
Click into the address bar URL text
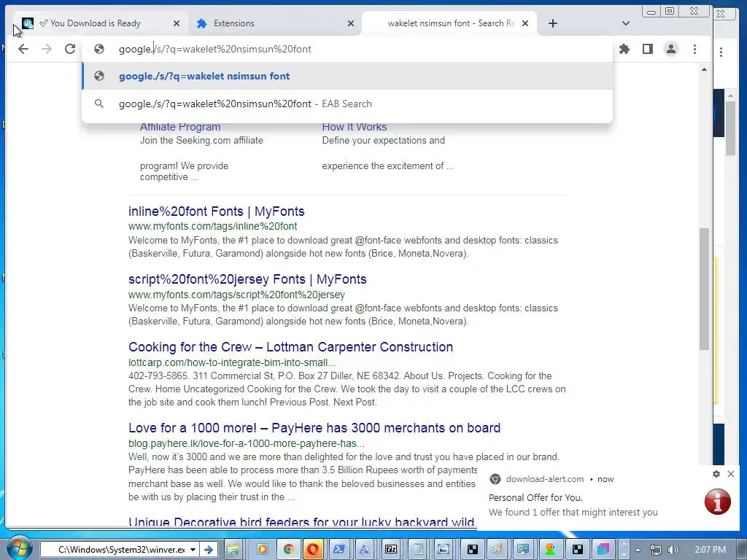(x=215, y=49)
